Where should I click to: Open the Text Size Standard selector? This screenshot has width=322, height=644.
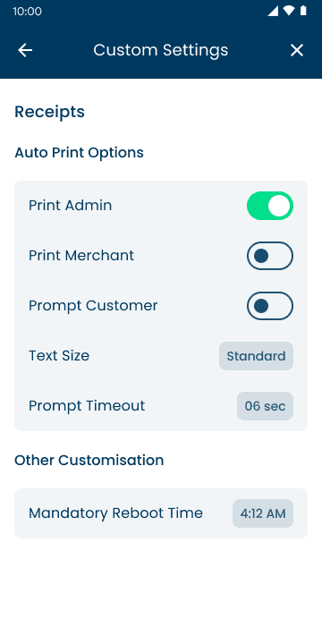point(257,356)
